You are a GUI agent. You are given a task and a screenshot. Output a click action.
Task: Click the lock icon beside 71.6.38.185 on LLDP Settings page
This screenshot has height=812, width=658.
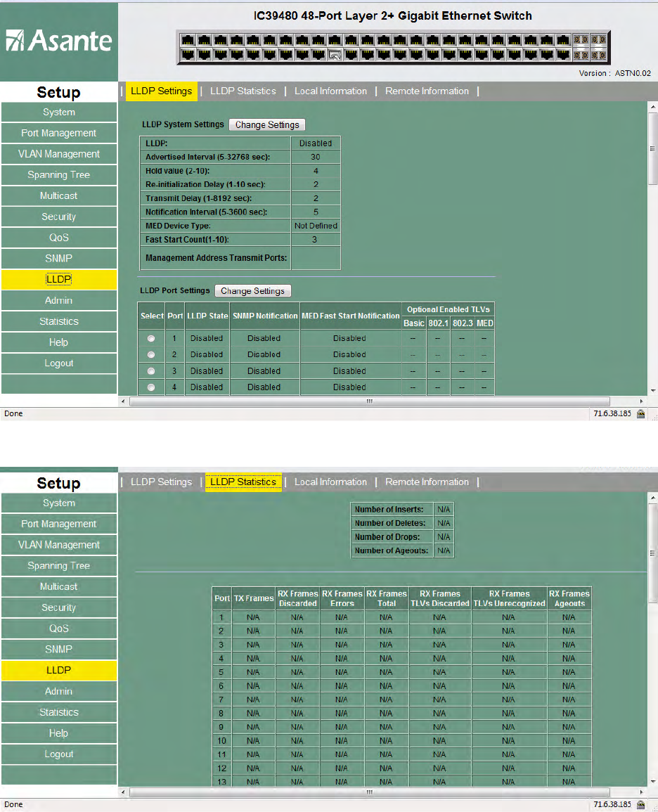coord(641,414)
